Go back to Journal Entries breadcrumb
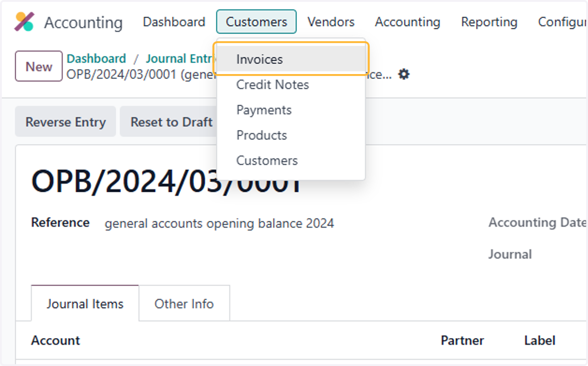 click(181, 59)
